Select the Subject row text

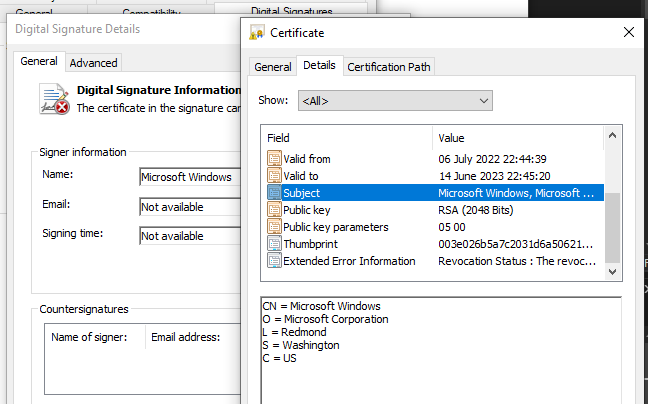pos(302,193)
